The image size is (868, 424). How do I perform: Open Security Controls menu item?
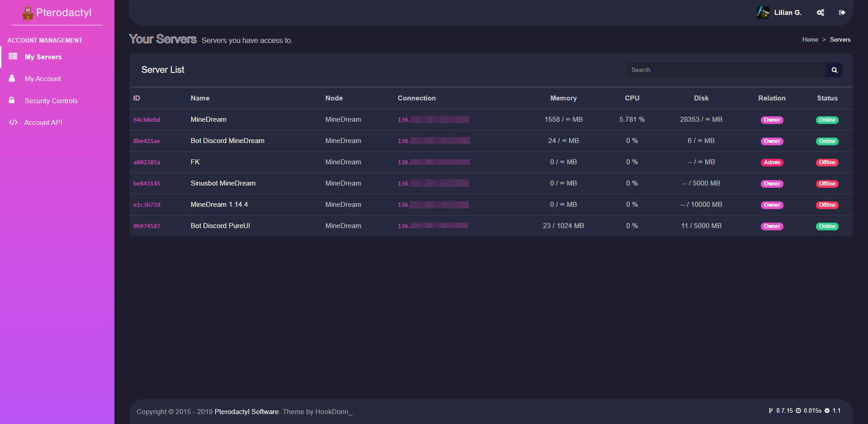click(51, 101)
